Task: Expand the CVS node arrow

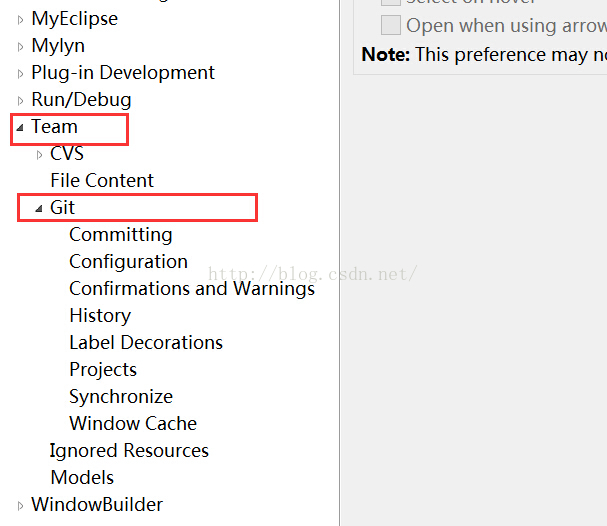Action: pyautogui.click(x=39, y=155)
